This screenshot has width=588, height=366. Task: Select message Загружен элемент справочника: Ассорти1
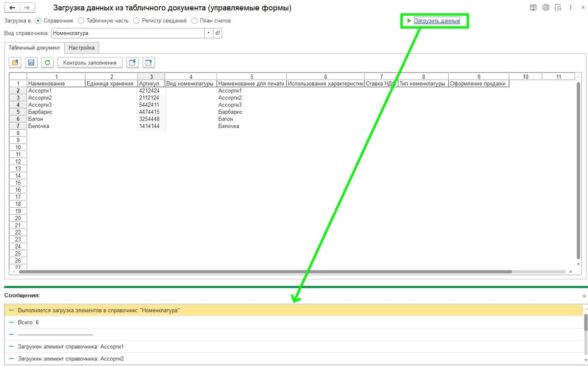(x=294, y=346)
